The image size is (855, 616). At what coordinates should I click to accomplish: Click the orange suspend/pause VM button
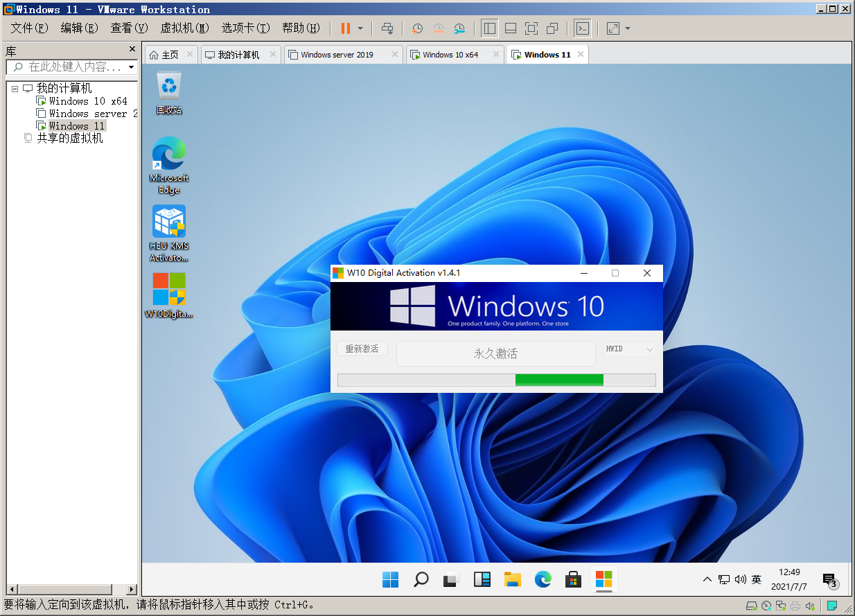pos(346,28)
